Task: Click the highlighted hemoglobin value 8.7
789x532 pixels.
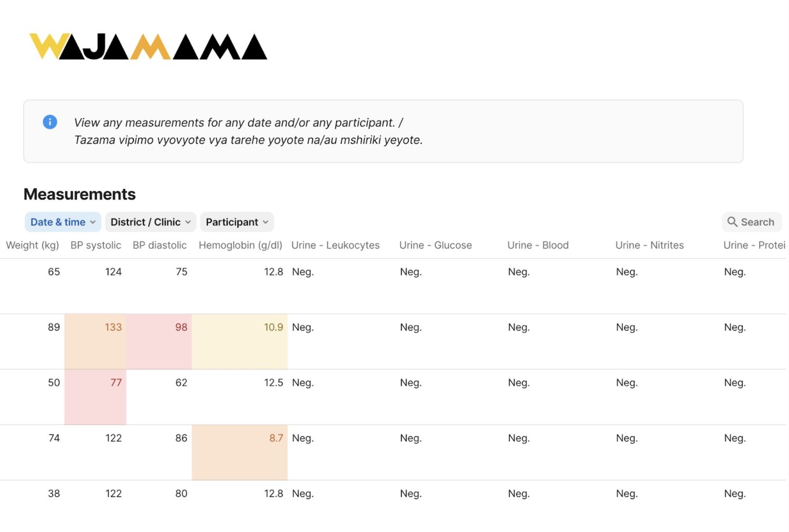Action: 240,453
